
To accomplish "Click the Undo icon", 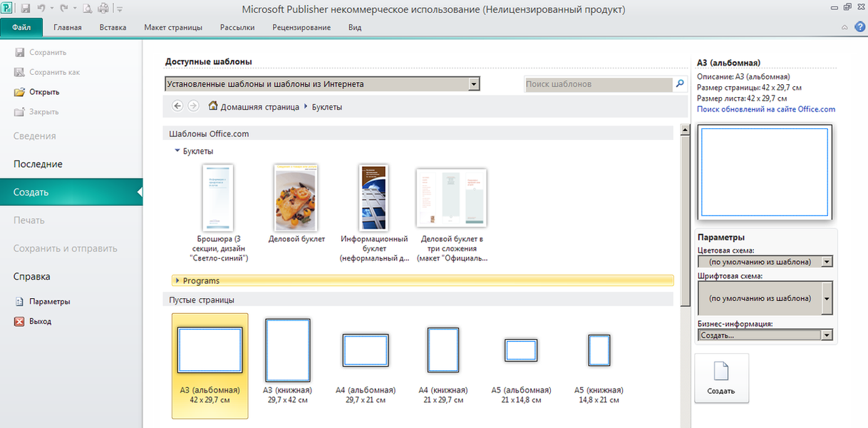I will (x=41, y=8).
